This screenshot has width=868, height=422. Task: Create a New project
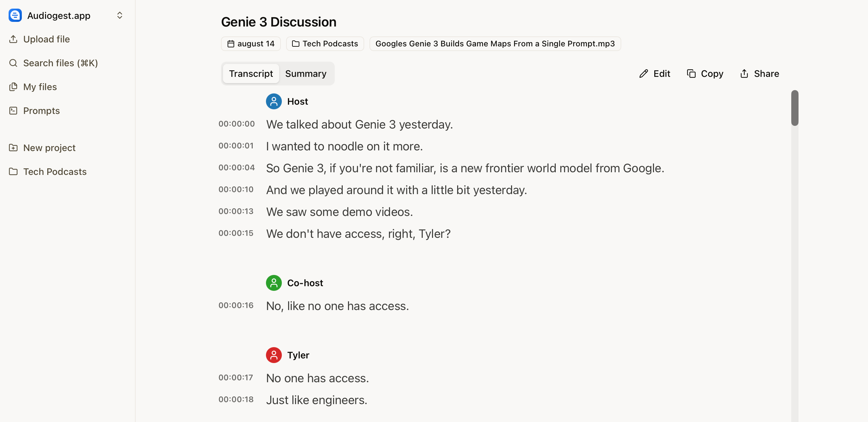(x=49, y=148)
